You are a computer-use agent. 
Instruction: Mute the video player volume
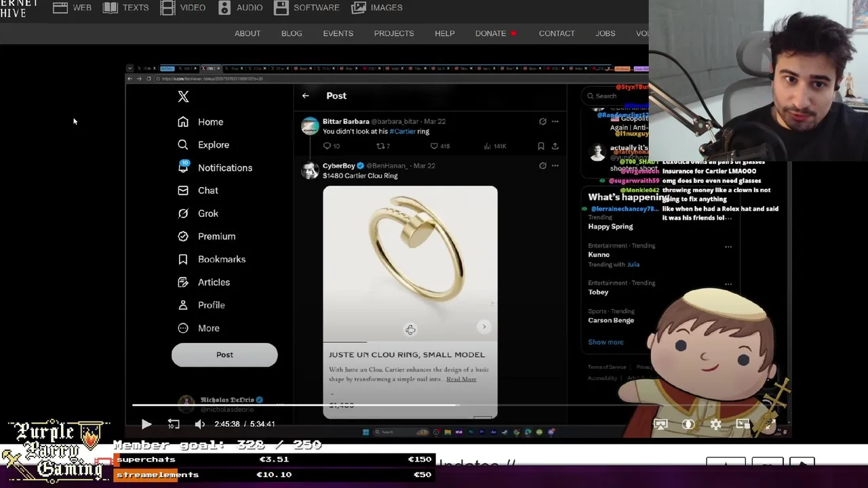[199, 424]
